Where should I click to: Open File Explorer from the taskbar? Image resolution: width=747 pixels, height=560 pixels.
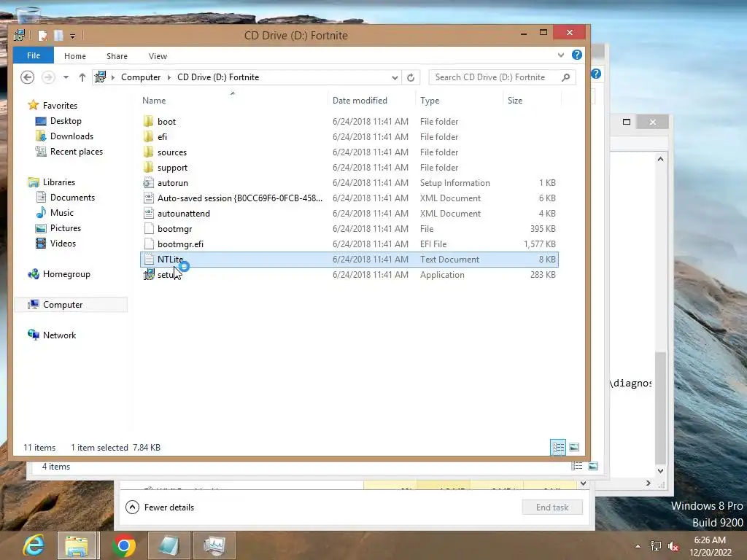click(77, 545)
